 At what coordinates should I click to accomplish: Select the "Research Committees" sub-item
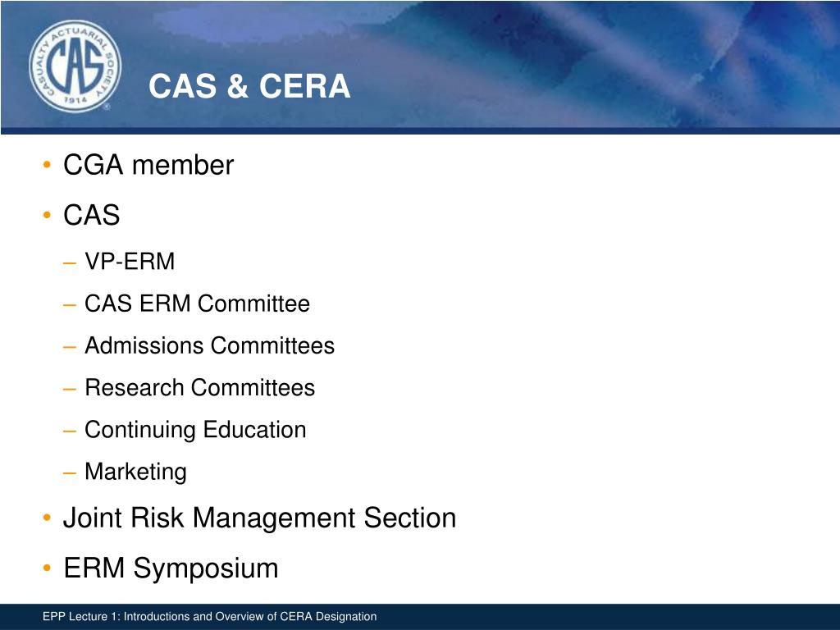tap(199, 387)
